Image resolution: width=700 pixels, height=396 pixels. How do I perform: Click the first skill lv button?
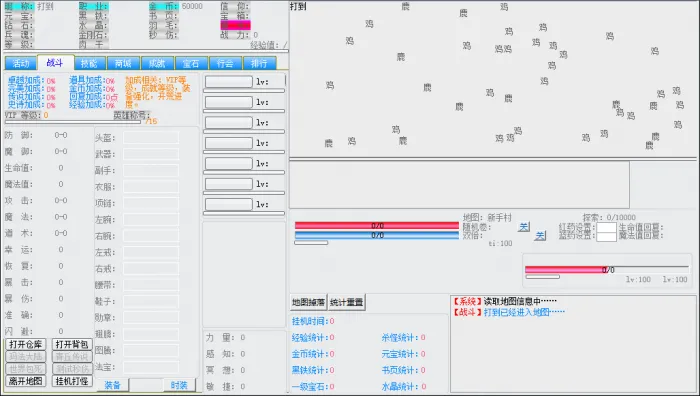tap(229, 82)
